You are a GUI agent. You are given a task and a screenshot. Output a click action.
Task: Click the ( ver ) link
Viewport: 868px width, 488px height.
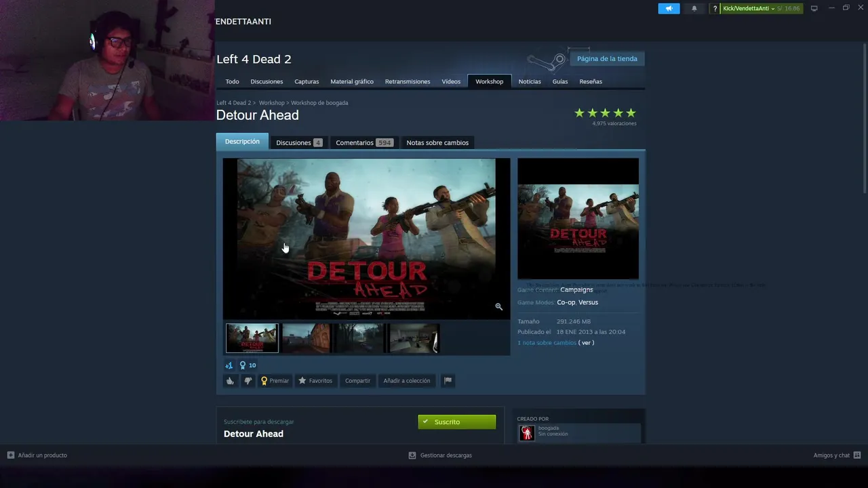(586, 343)
